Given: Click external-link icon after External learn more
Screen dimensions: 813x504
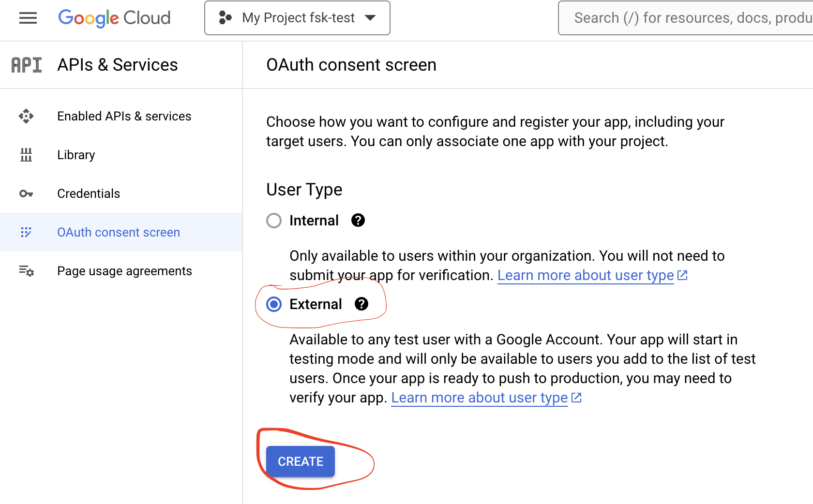Looking at the screenshot, I should point(576,398).
